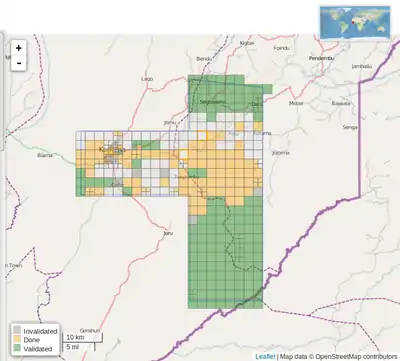Zoom out with the minus button

19,63
